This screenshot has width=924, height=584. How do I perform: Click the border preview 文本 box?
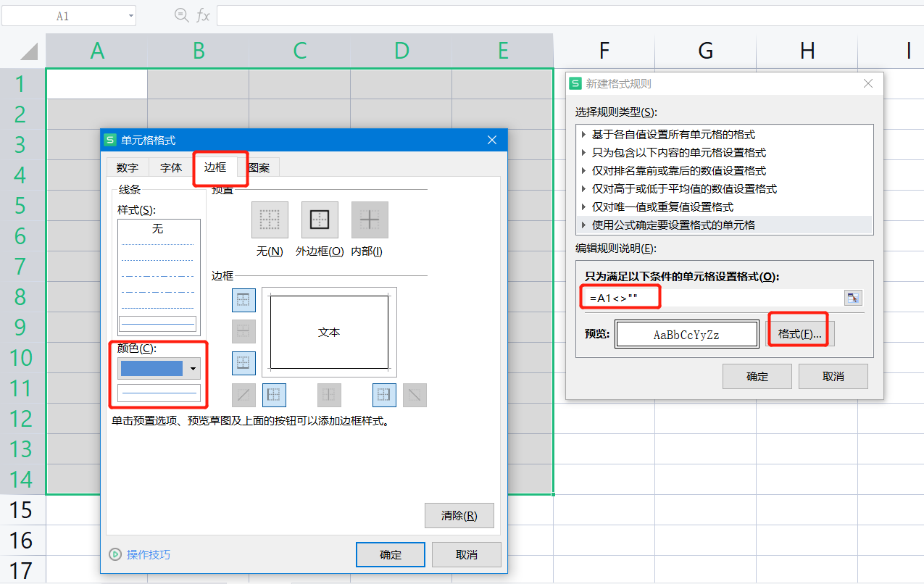(x=329, y=332)
